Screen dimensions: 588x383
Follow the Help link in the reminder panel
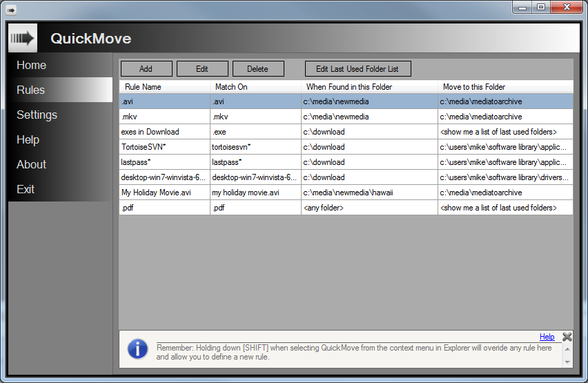tap(547, 337)
